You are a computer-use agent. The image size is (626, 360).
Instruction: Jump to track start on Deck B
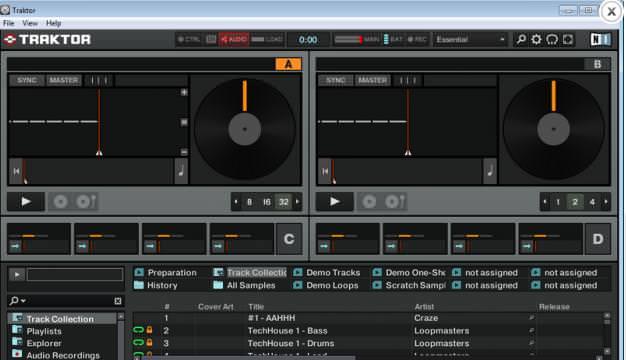tap(325, 171)
